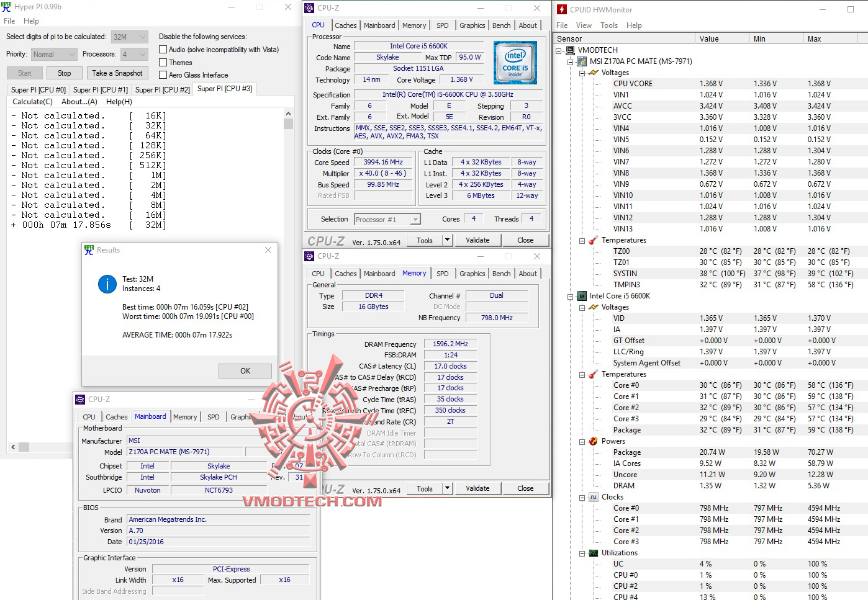Viewport: 868px width, 600px height.
Task: Click the Utilizations icon in HWMonitor tree
Action: coord(594,553)
